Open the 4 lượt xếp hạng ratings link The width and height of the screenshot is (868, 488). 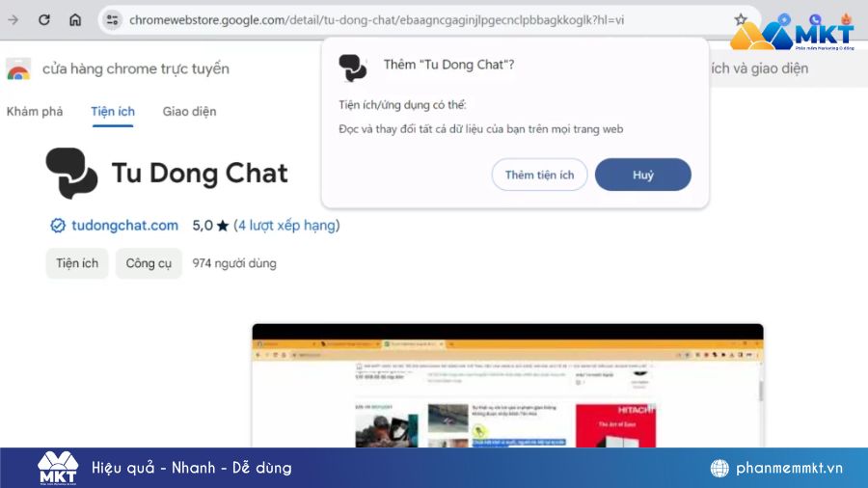[286, 225]
